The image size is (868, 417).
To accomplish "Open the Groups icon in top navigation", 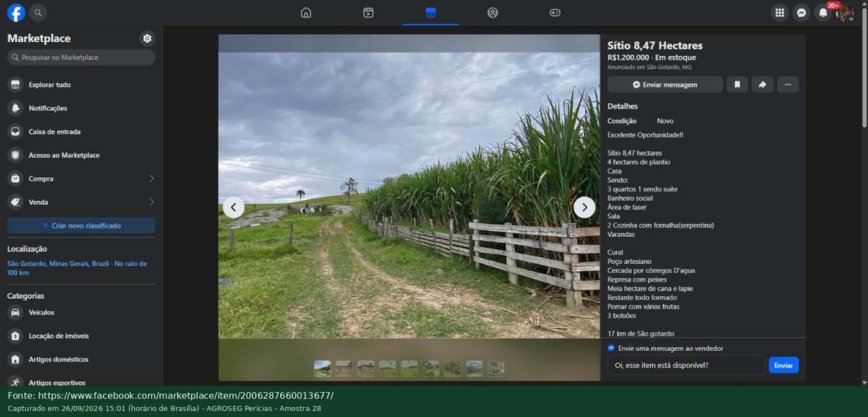I will pos(493,12).
